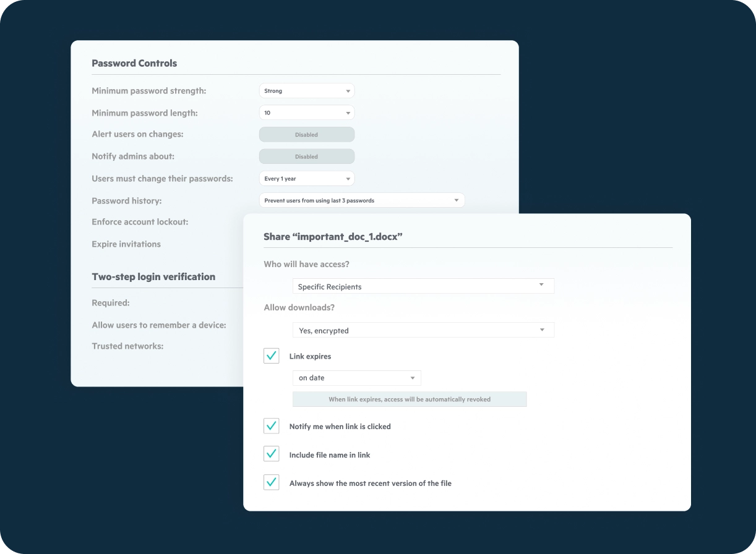Toggle 'Always show the most recent version'
756x554 pixels.
coord(271,482)
